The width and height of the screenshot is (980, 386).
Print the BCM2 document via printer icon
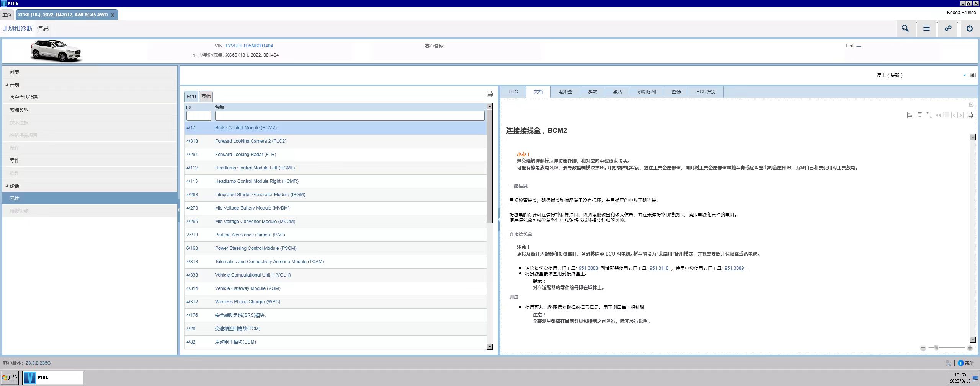click(x=969, y=115)
